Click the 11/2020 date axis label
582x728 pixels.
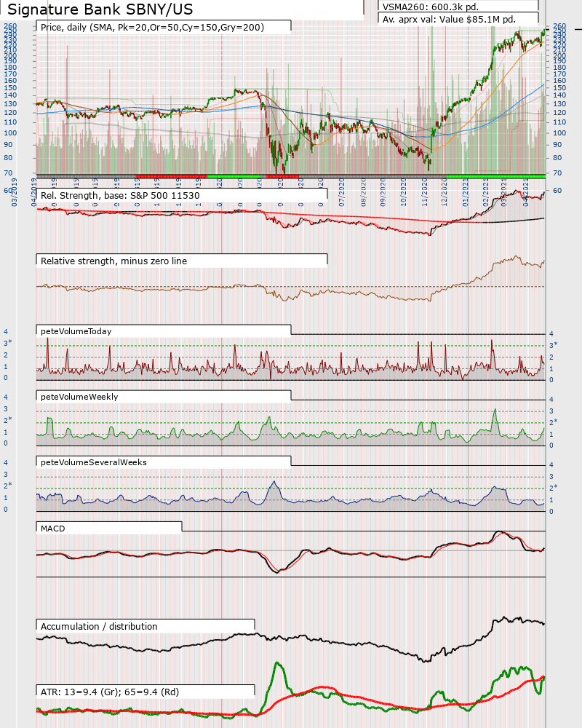424,191
